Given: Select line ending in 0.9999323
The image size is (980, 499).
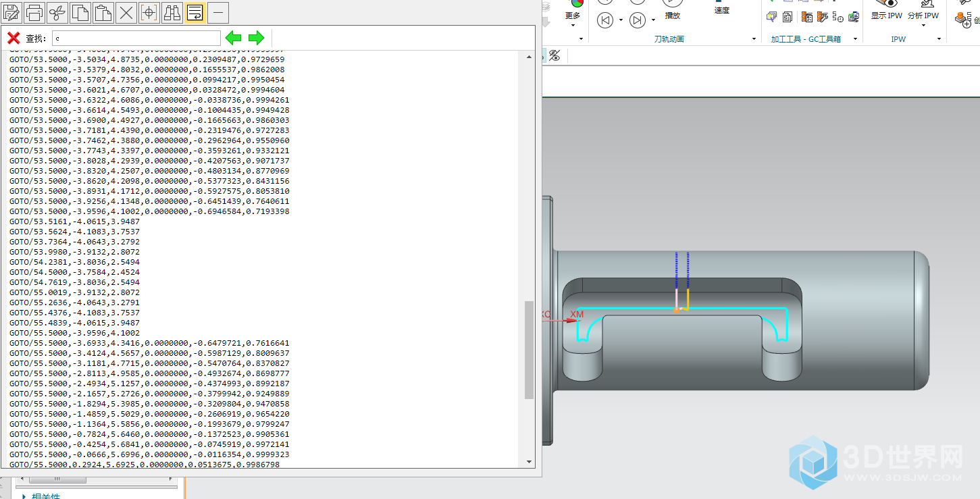Looking at the screenshot, I should 149,454.
